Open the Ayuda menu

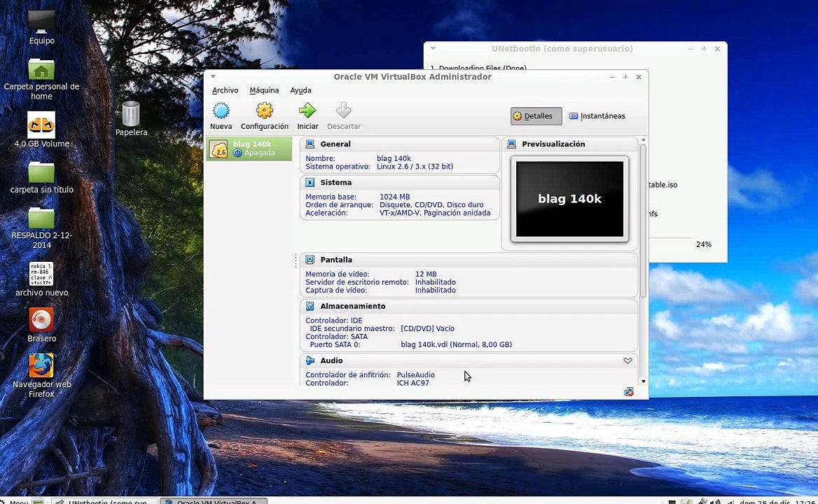click(x=300, y=90)
